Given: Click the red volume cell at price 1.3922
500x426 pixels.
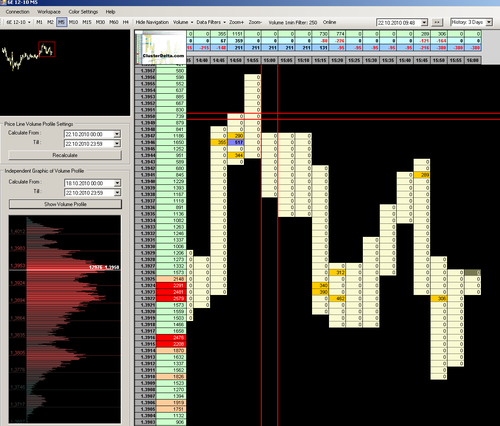Looking at the screenshot, I should coord(171,298).
